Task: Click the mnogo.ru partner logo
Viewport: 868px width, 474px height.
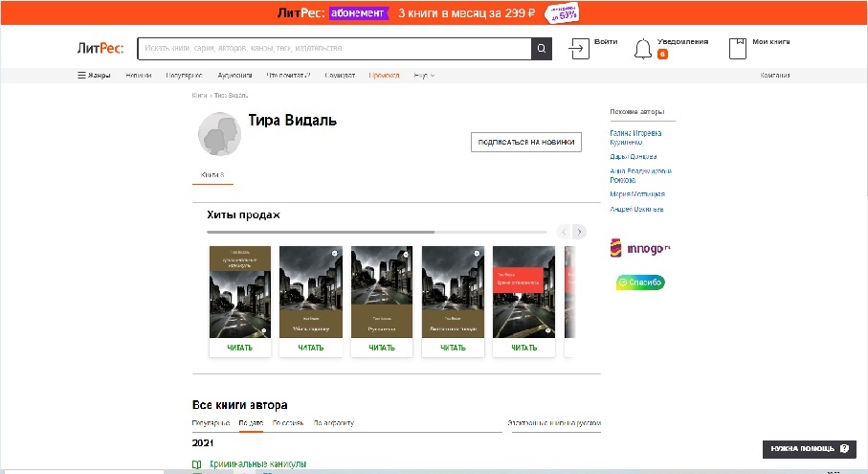Action: [640, 248]
